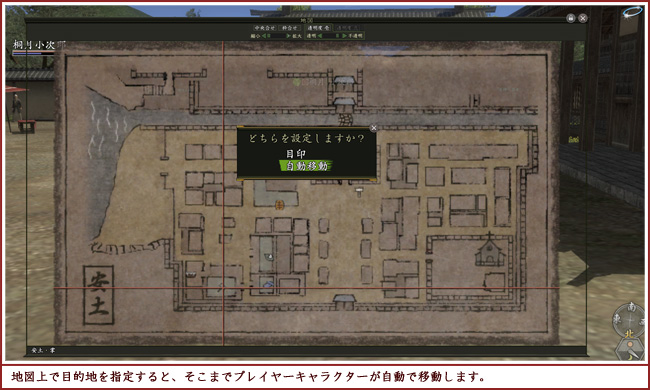Toggle the 透明度 全 option
The height and width of the screenshot is (390, 650).
coord(318,28)
